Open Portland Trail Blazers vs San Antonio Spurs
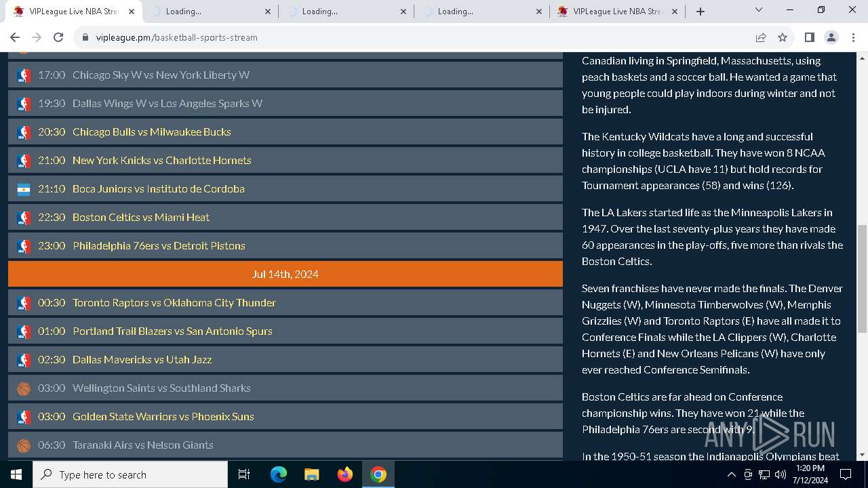Image resolution: width=868 pixels, height=488 pixels. point(285,331)
